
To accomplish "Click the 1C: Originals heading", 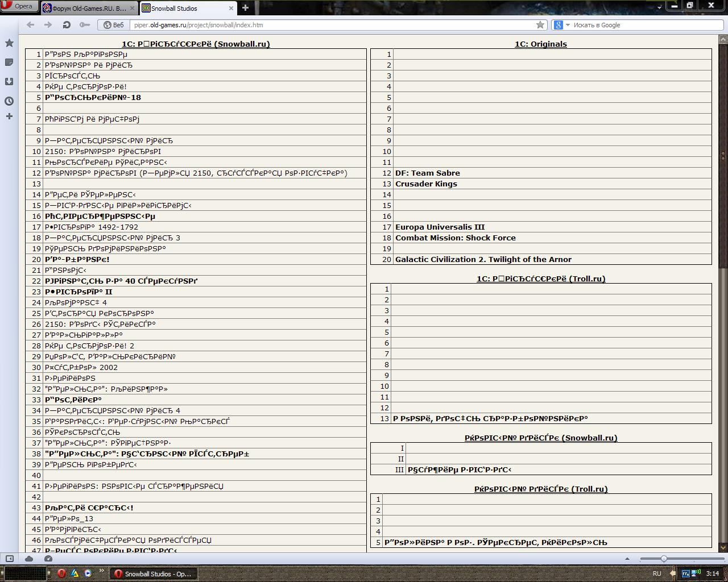I will tap(541, 44).
